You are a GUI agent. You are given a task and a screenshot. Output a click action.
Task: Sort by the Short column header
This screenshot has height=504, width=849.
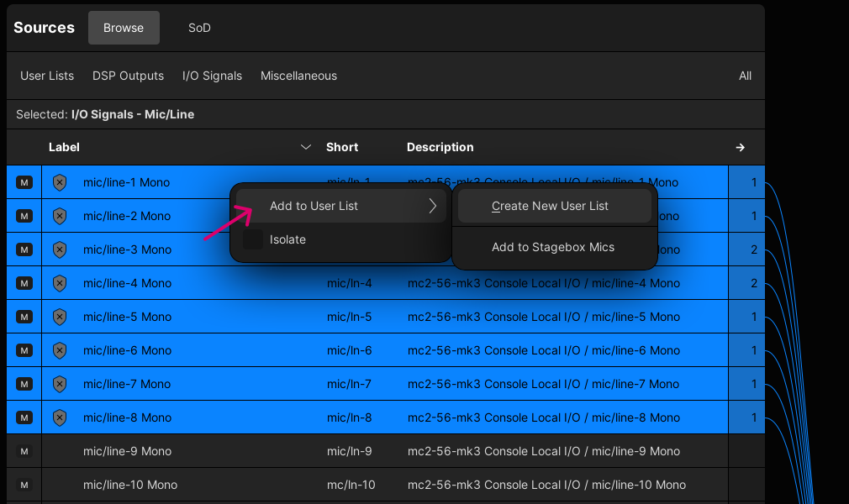tap(342, 147)
